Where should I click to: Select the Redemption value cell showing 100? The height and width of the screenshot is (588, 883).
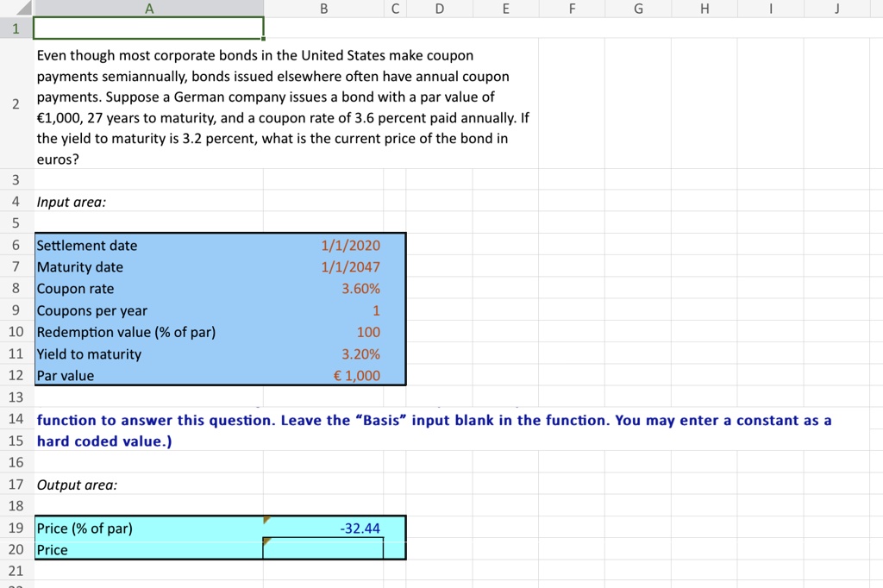[366, 331]
